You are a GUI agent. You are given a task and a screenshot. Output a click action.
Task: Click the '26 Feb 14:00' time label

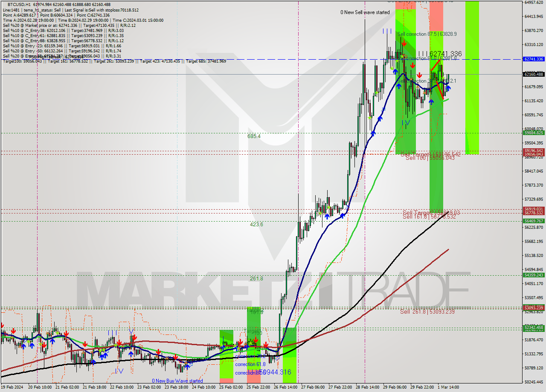[286, 387]
